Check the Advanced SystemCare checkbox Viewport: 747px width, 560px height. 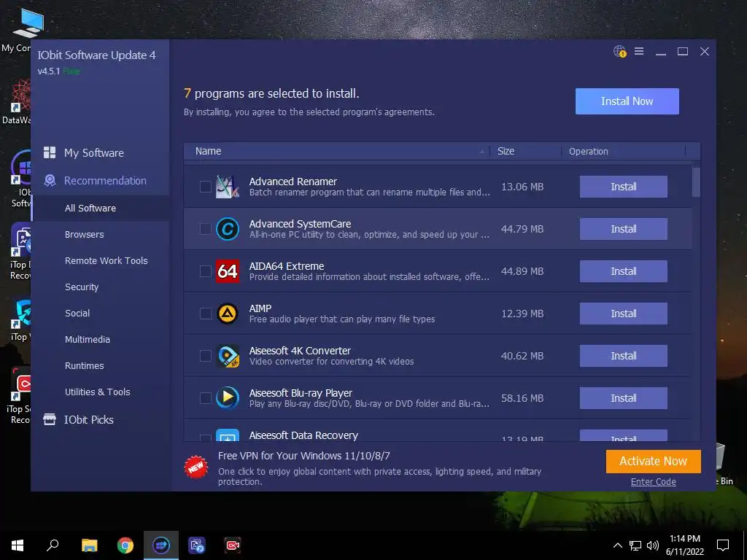(205, 229)
